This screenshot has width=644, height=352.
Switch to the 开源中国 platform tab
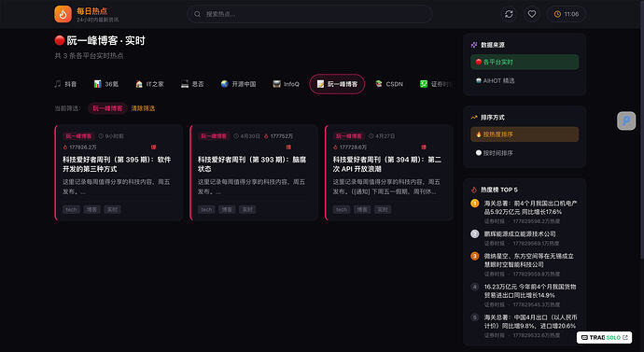pos(238,84)
